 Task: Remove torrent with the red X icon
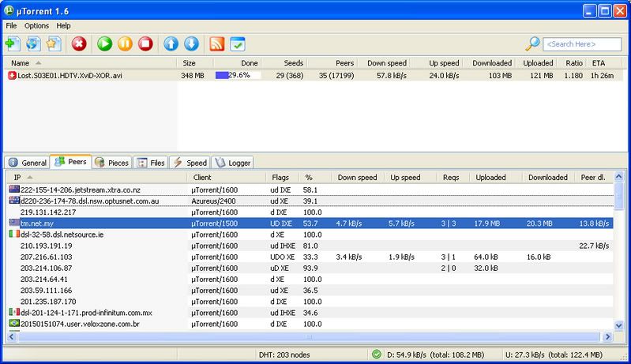(79, 43)
